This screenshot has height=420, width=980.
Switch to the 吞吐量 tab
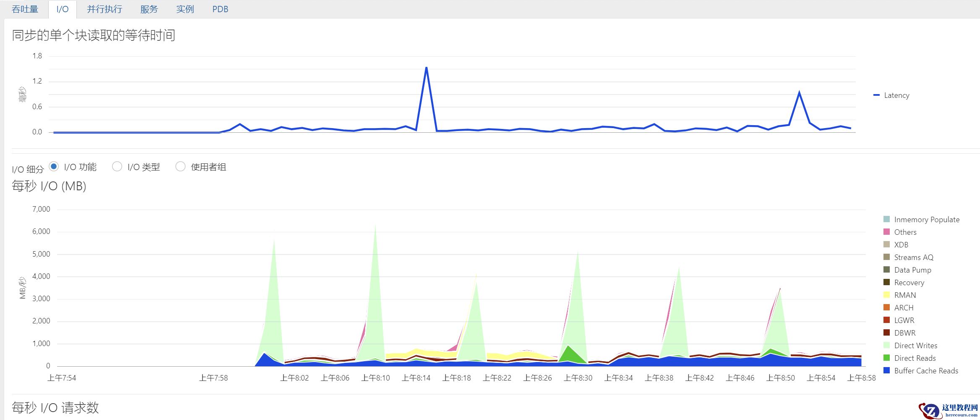(x=25, y=9)
